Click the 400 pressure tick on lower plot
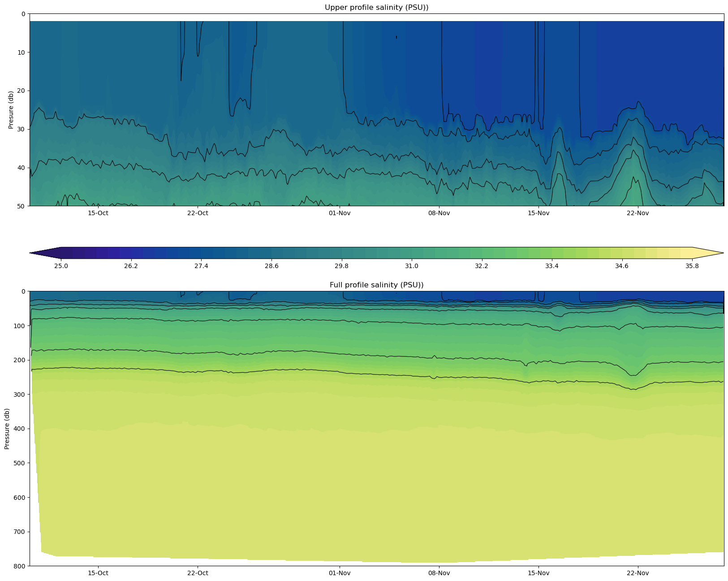Screen dimensions: 728x581 pyautogui.click(x=20, y=429)
